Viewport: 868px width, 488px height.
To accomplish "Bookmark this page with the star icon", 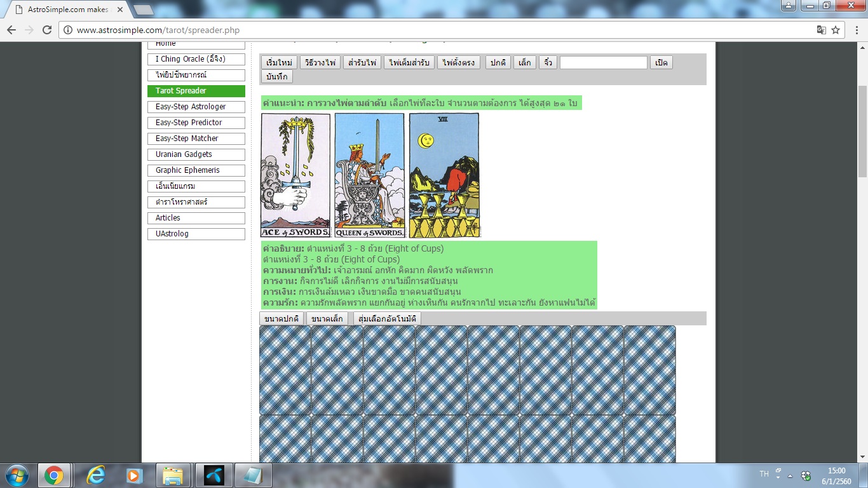I will pos(836,30).
